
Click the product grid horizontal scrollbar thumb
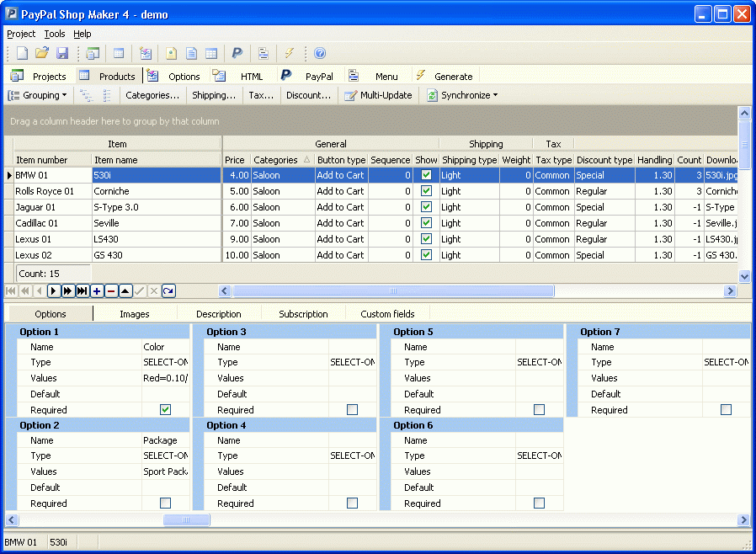[393, 290]
